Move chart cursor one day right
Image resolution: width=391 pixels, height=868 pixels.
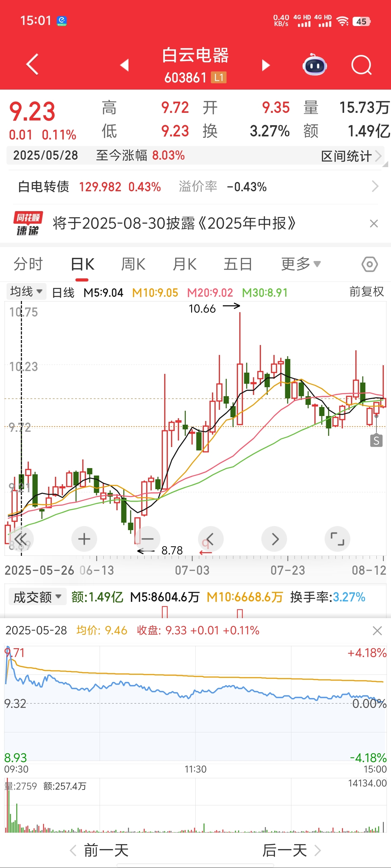click(274, 539)
